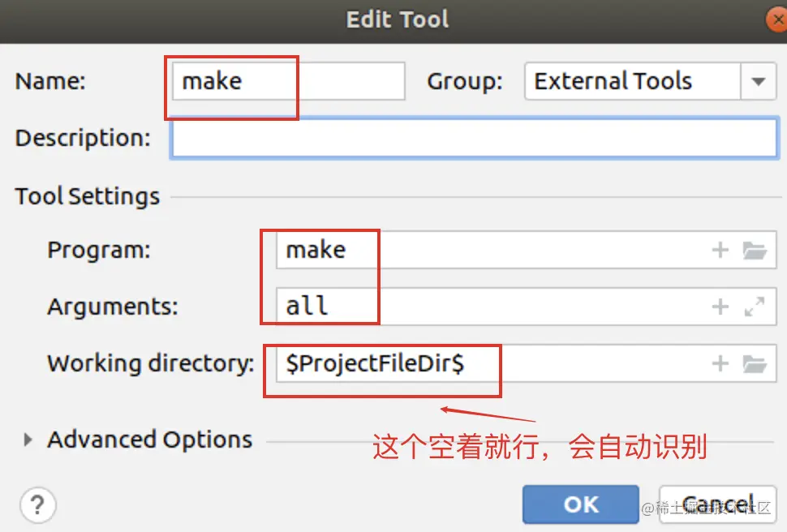Confirm with the OK button
The height and width of the screenshot is (532, 787).
pos(581,504)
